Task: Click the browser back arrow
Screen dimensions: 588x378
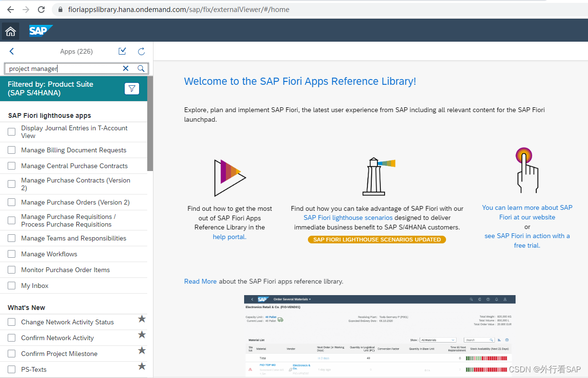Action: (11, 9)
